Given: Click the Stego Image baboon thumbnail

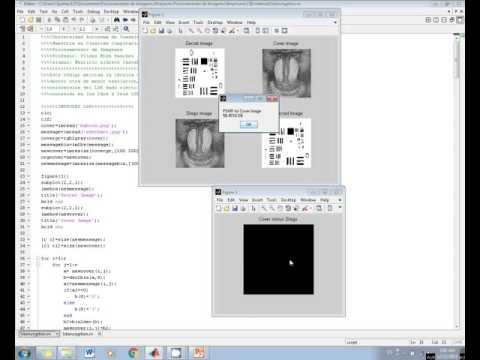Looking at the screenshot, I should point(200,143).
